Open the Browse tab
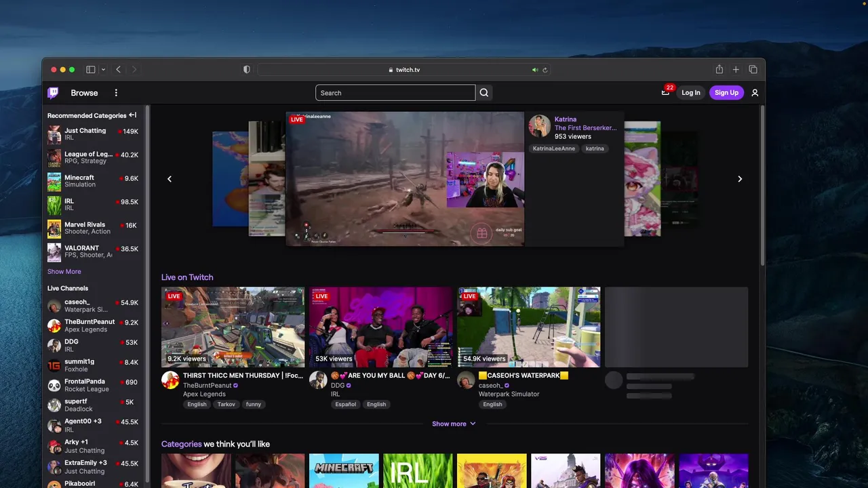The image size is (868, 488). tap(84, 93)
